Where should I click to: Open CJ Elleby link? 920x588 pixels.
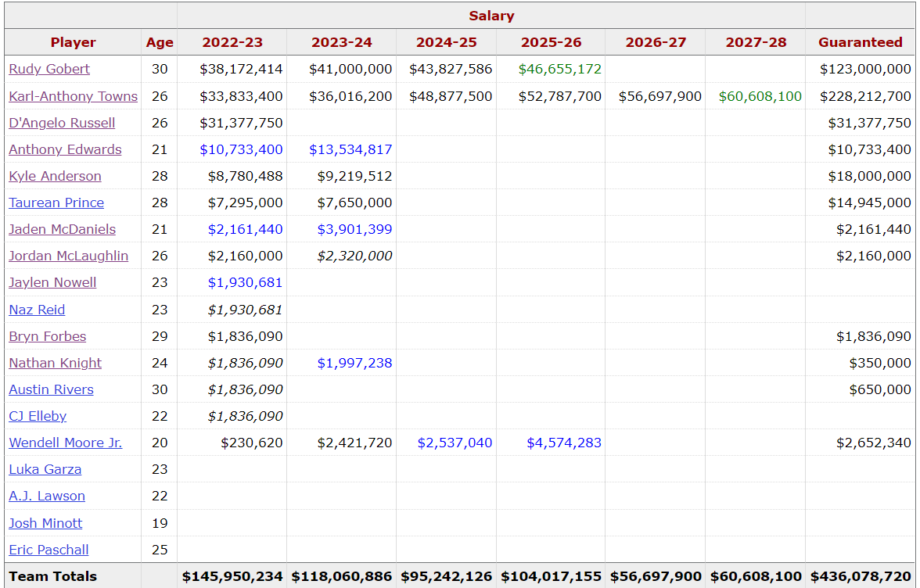(38, 416)
